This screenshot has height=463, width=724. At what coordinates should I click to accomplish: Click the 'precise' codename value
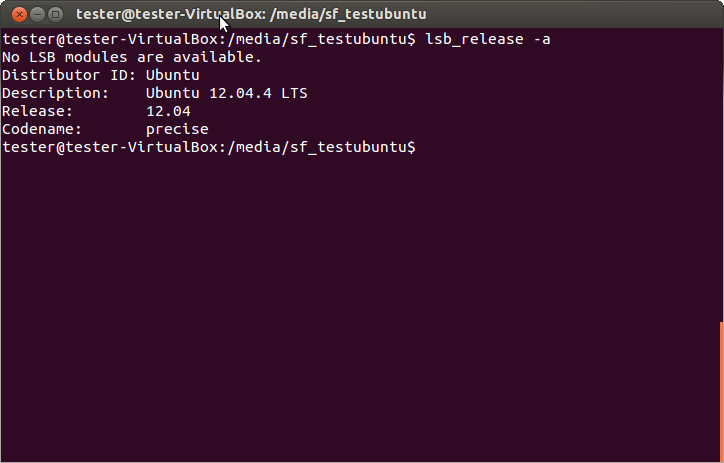177,129
